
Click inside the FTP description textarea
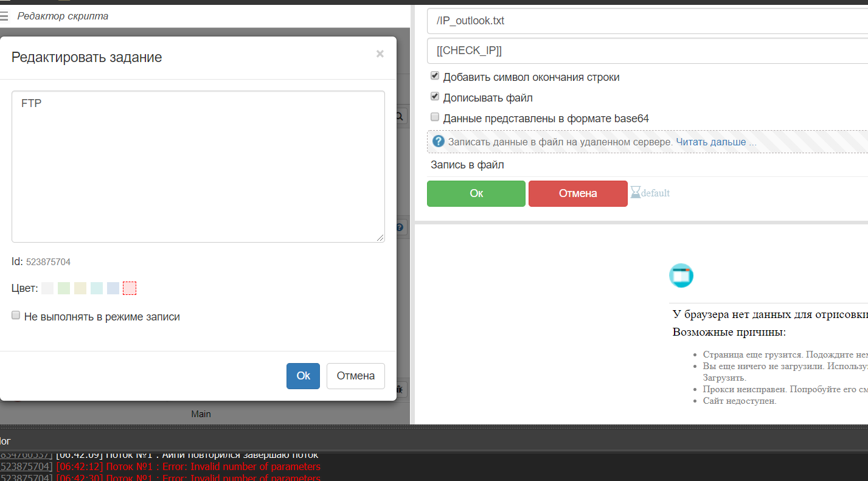(x=198, y=164)
